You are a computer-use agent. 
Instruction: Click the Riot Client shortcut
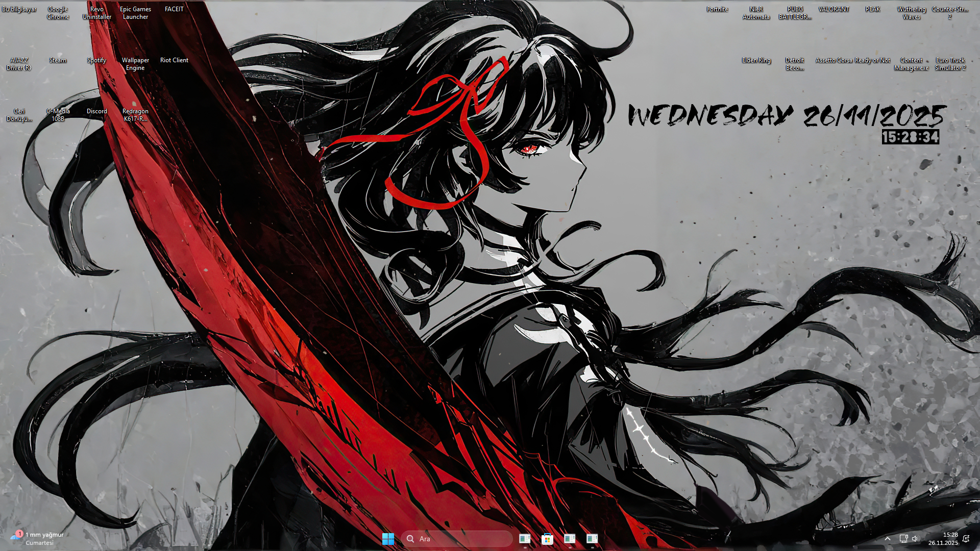tap(174, 60)
